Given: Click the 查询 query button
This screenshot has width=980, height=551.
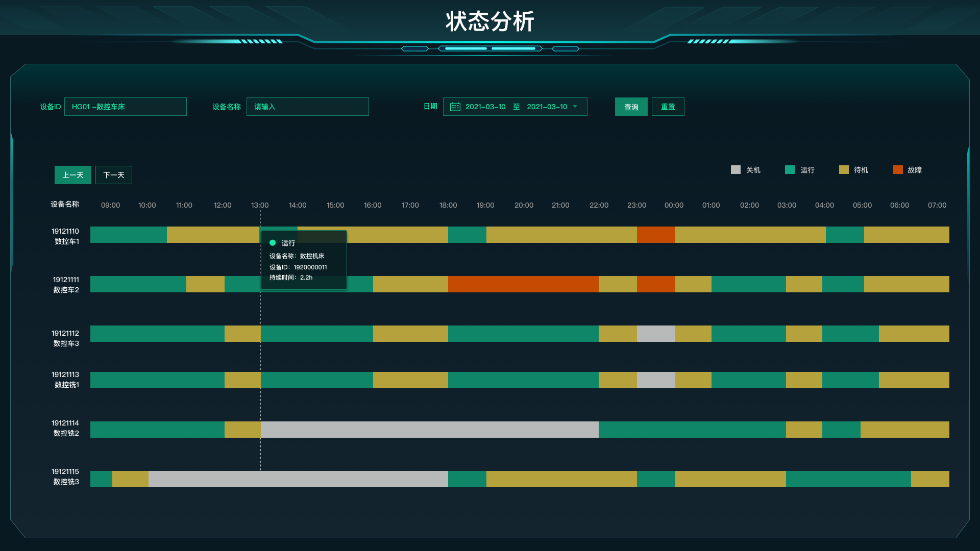Looking at the screenshot, I should coord(631,107).
